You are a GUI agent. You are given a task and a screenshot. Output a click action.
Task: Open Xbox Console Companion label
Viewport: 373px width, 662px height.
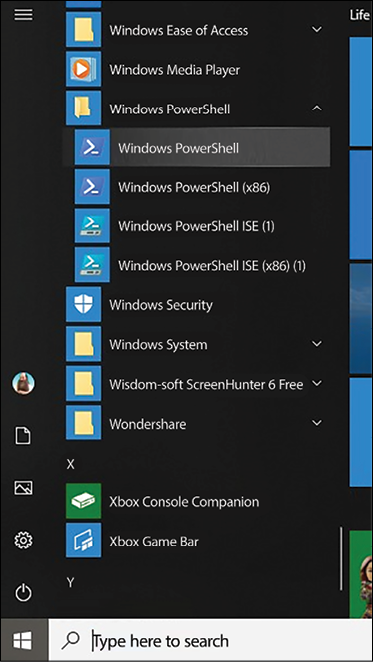pos(184,502)
